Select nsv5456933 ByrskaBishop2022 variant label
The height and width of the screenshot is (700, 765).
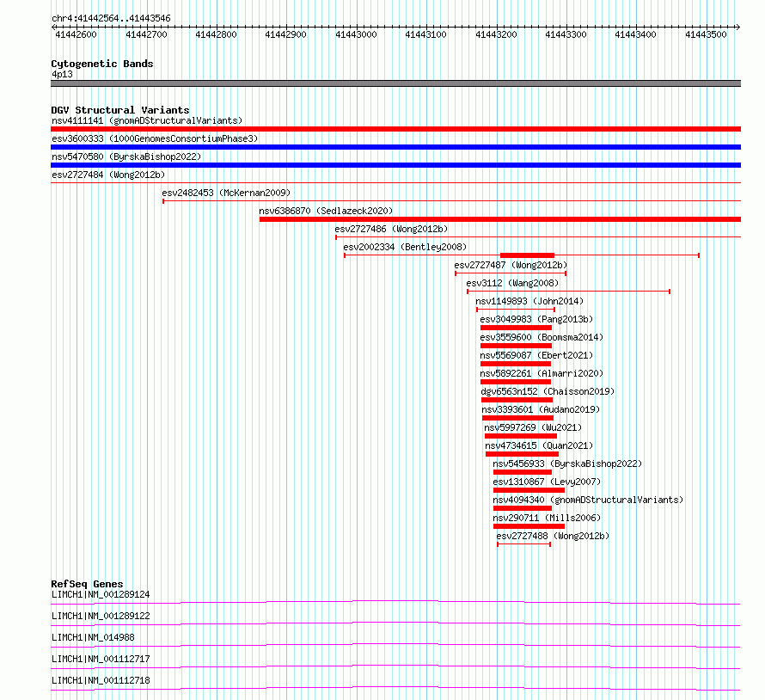(567, 464)
